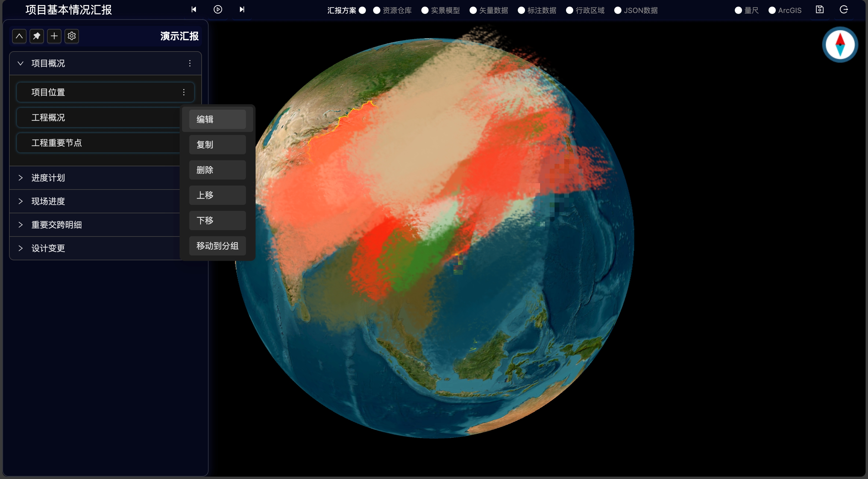Click the skip to previous step icon
Image resolution: width=868 pixels, height=479 pixels.
point(194,9)
